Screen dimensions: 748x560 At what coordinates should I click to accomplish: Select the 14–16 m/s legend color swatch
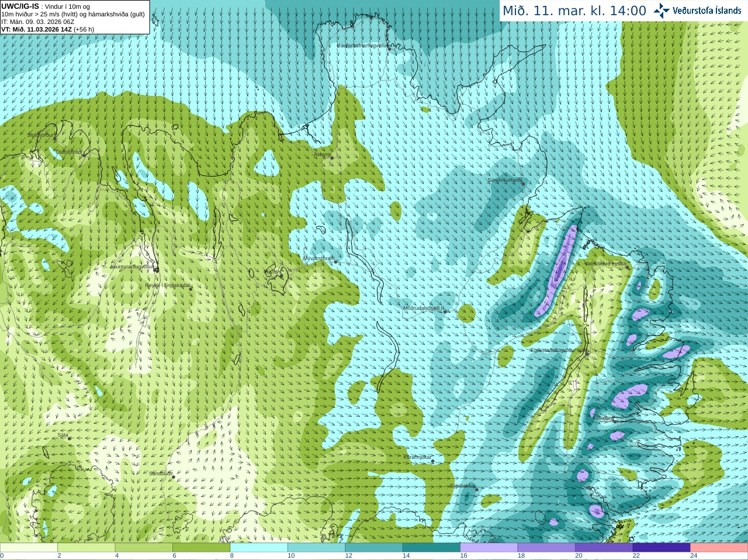point(432,548)
